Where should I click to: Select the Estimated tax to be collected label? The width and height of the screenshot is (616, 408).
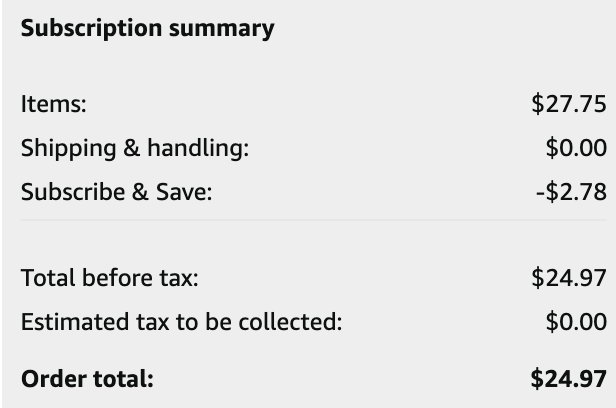pyautogui.click(x=182, y=322)
